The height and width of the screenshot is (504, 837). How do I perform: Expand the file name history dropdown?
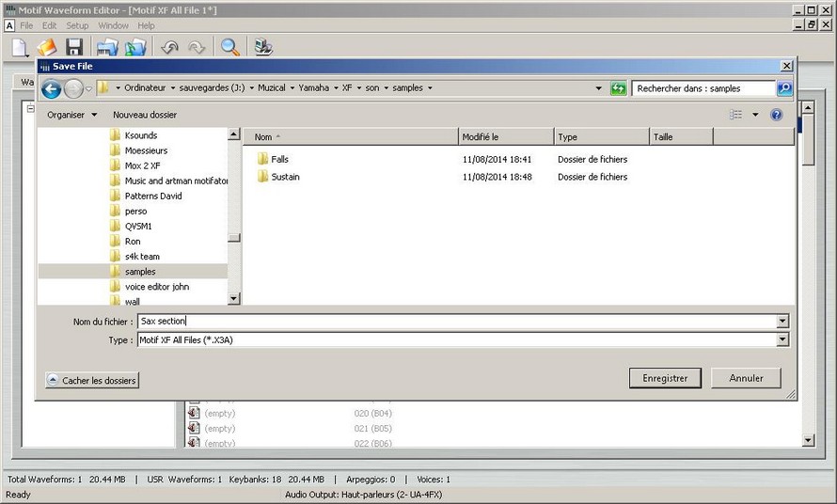782,322
